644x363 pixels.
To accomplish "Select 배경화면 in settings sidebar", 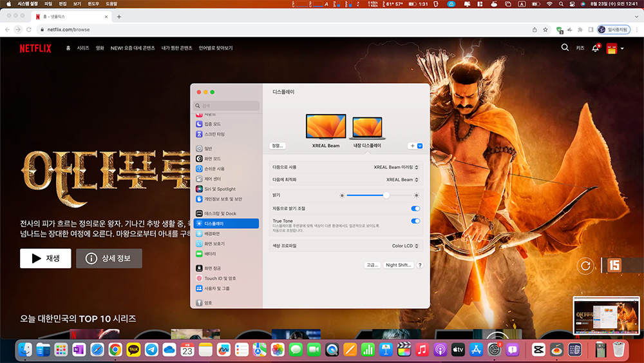I will (x=226, y=234).
